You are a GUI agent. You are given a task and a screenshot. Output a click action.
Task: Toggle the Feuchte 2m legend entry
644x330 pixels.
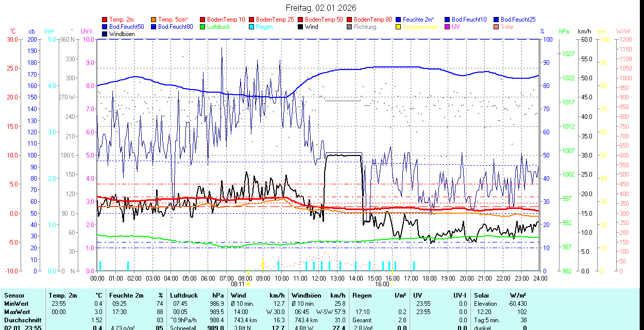coord(419,20)
